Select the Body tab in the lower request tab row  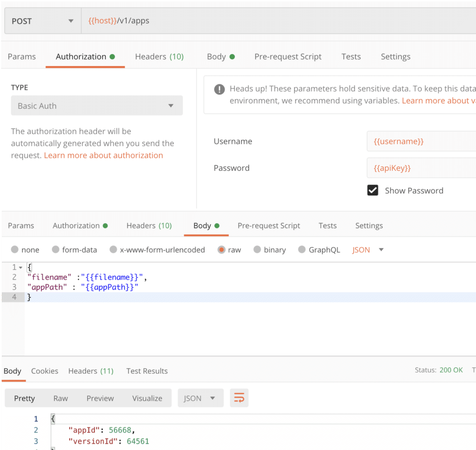(206, 225)
